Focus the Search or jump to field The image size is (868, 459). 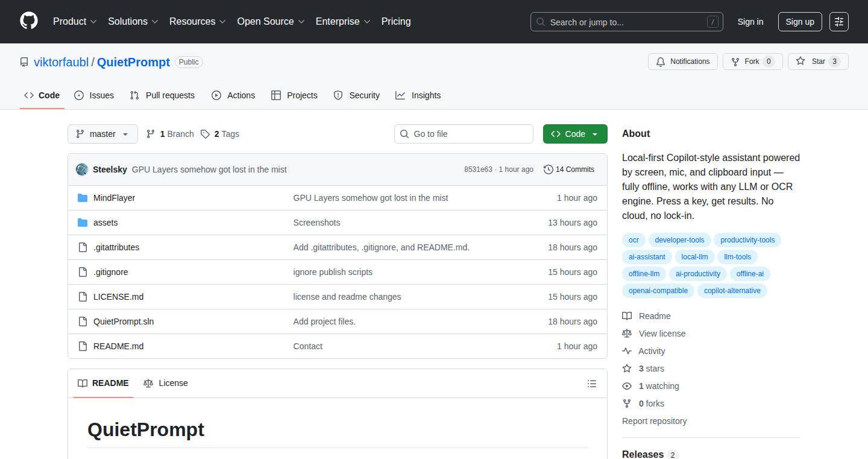627,22
